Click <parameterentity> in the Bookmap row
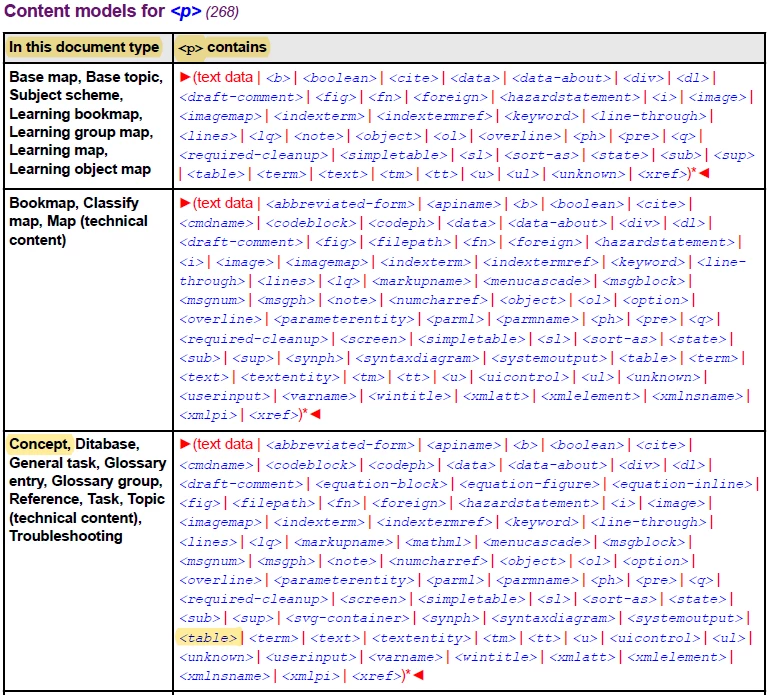Viewport: 769px width, 695px height. tap(344, 320)
